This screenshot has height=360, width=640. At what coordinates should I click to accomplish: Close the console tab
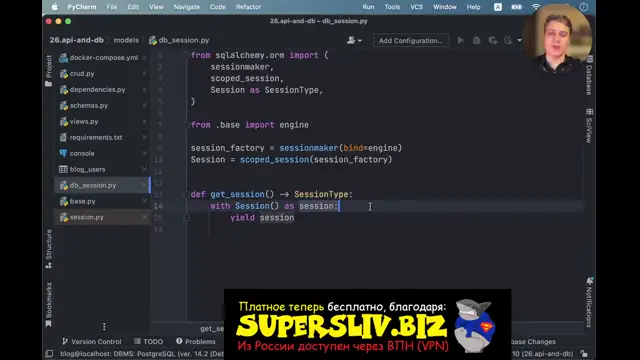(144, 153)
